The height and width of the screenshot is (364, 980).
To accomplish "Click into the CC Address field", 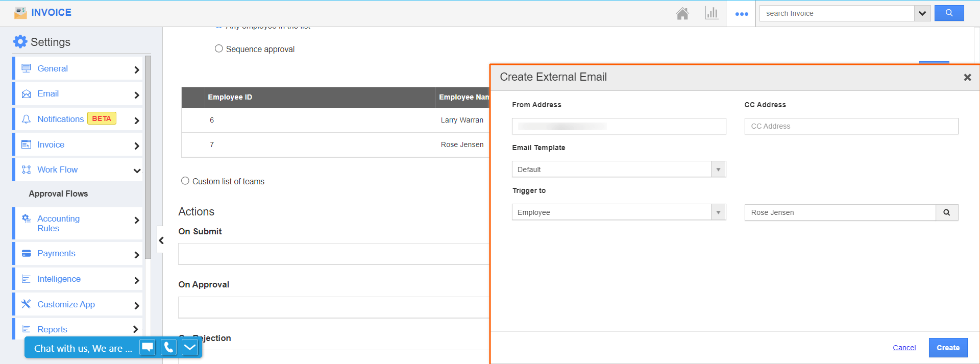I will [x=851, y=126].
